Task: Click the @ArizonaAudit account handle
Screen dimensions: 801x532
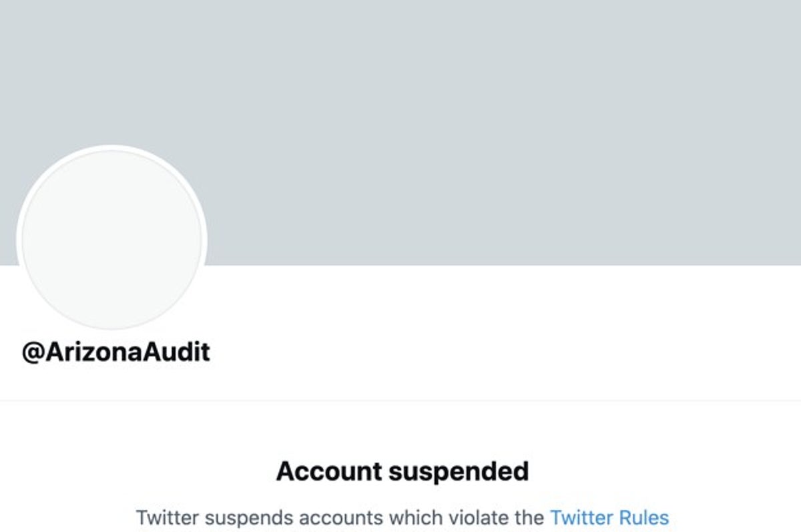Action: (x=116, y=352)
